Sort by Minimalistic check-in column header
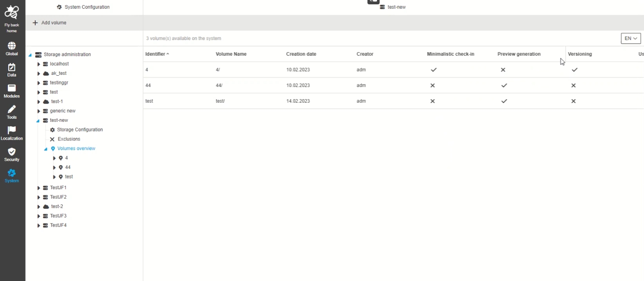Image resolution: width=644 pixels, height=281 pixels. pyautogui.click(x=450, y=54)
